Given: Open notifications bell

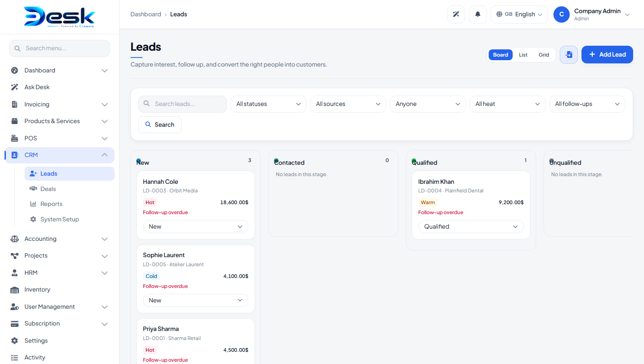Looking at the screenshot, I should click(478, 14).
